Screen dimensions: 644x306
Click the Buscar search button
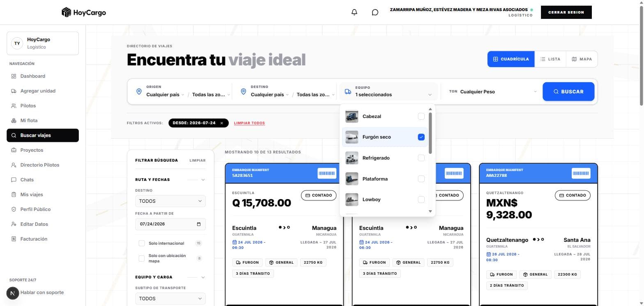[x=568, y=92]
